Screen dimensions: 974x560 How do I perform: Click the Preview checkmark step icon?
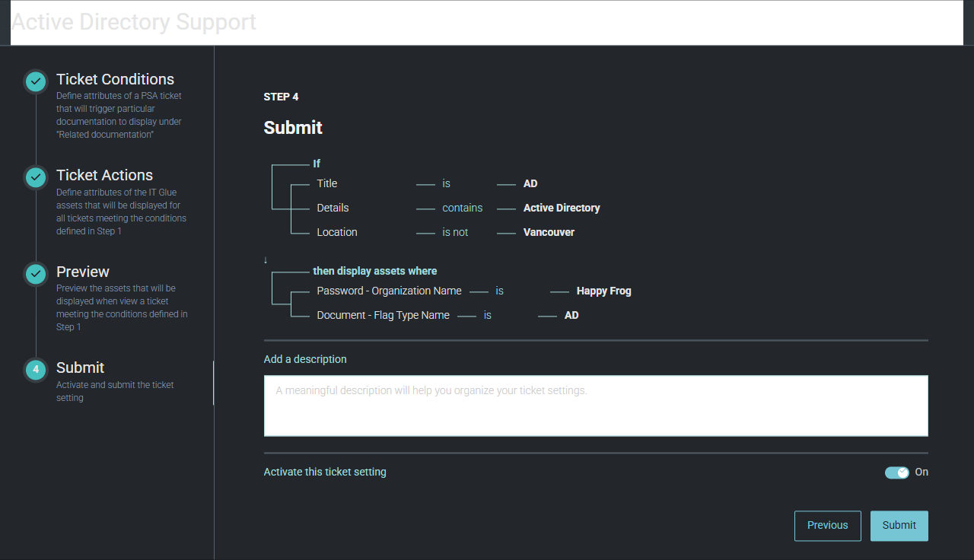point(36,274)
